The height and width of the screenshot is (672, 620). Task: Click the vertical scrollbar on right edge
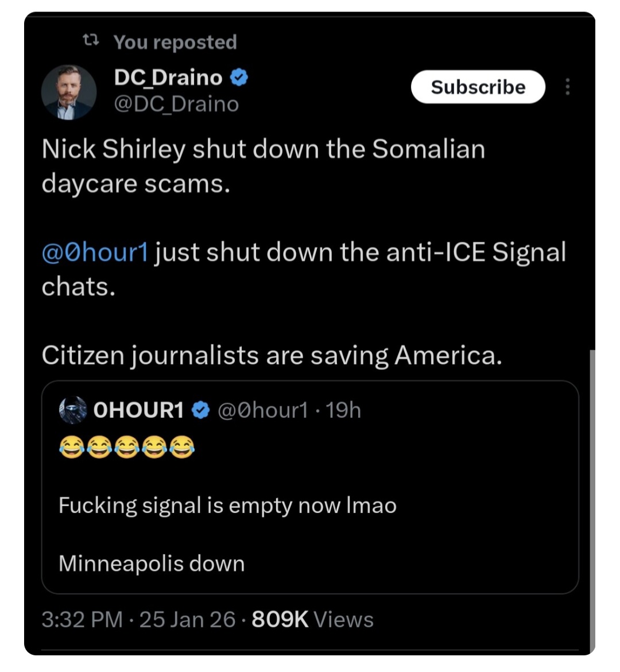[592, 499]
